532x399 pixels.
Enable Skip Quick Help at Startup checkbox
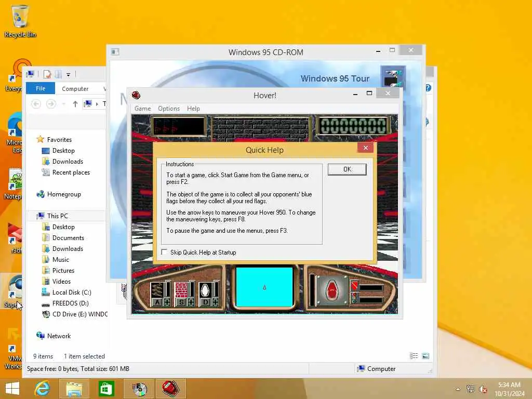click(x=165, y=252)
